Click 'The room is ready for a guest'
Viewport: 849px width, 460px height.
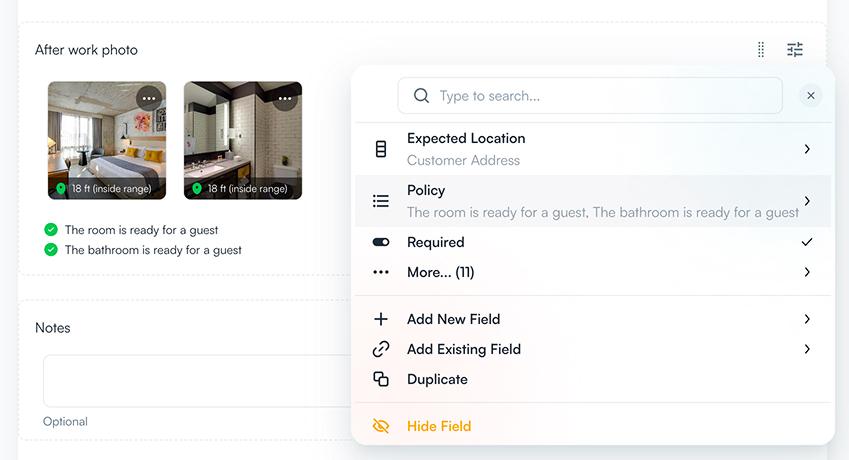(x=141, y=230)
